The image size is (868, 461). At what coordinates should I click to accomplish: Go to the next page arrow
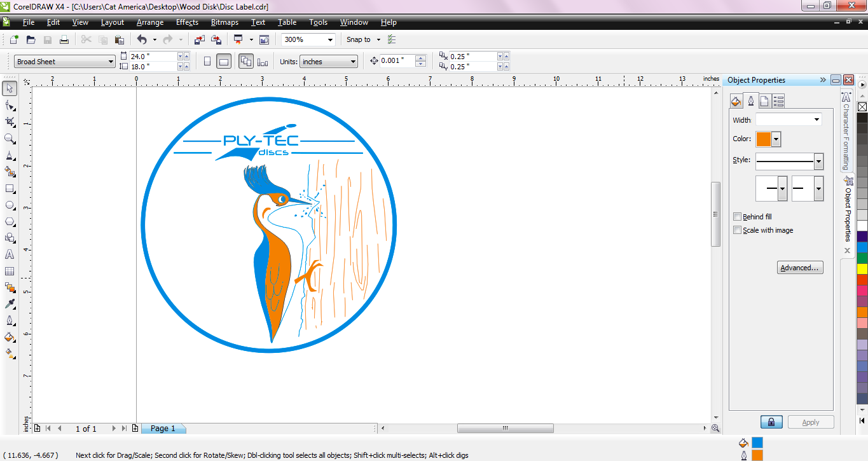[114, 429]
